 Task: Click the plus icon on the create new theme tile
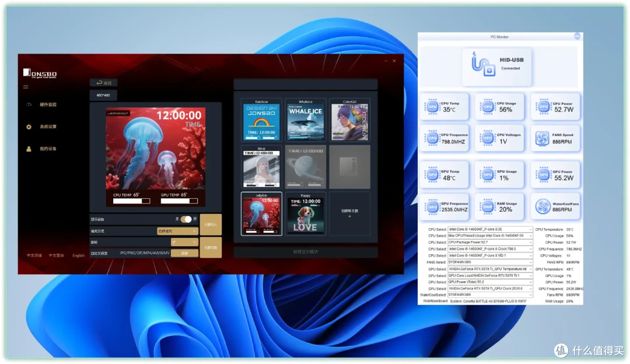coord(349,216)
